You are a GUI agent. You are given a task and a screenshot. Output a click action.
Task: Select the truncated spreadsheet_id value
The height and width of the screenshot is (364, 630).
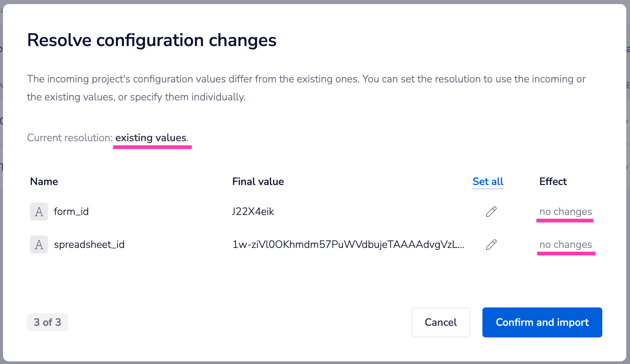click(x=348, y=245)
